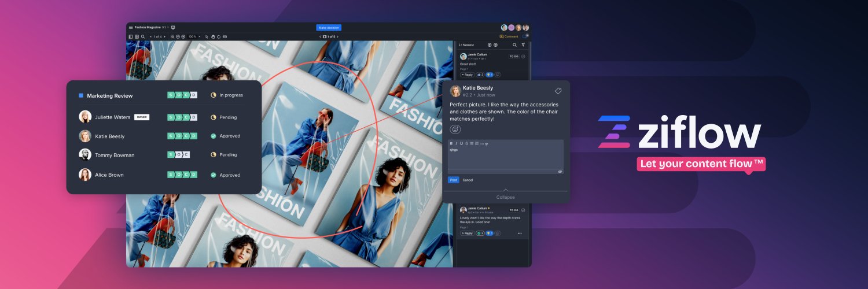This screenshot has height=289, width=868.
Task: Click the fit-to-screen icon
Action: pyautogui.click(x=172, y=36)
